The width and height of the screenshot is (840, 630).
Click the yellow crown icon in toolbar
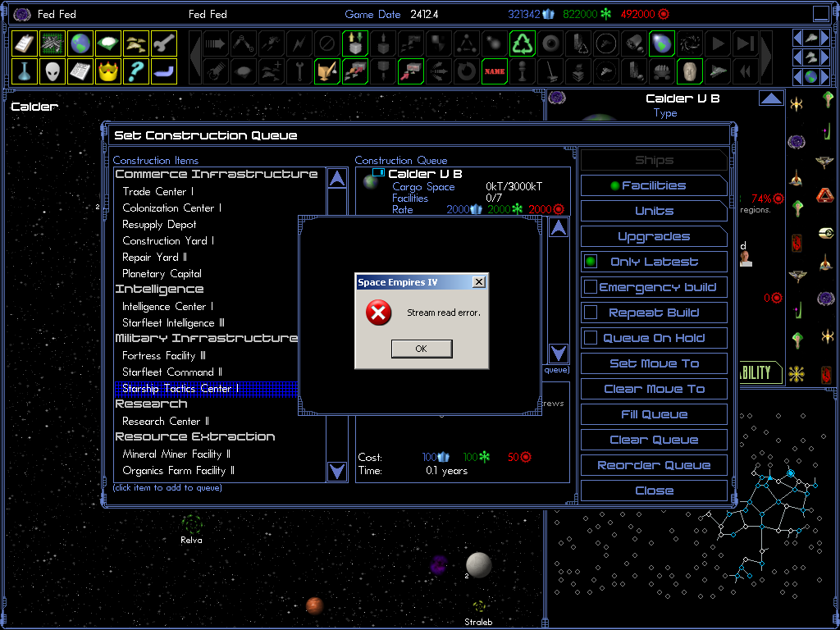point(108,71)
